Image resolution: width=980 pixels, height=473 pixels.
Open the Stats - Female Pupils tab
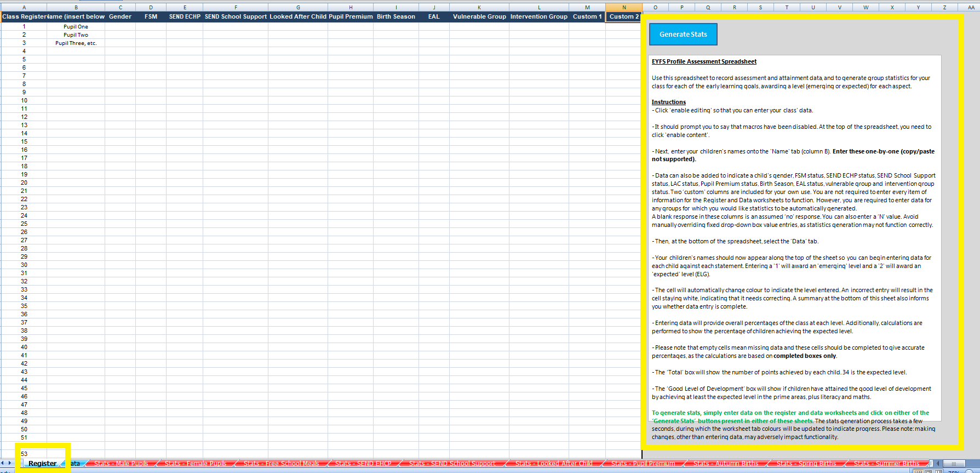coord(196,464)
